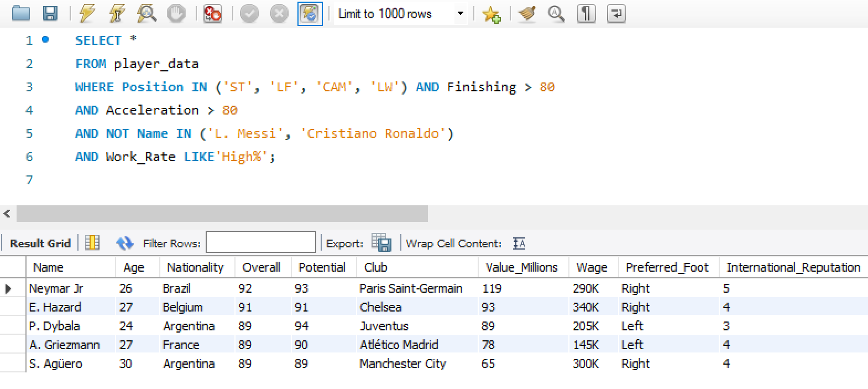Click the SELECT keyword in line 1
Image resolution: width=868 pixels, height=389 pixels.
(98, 40)
